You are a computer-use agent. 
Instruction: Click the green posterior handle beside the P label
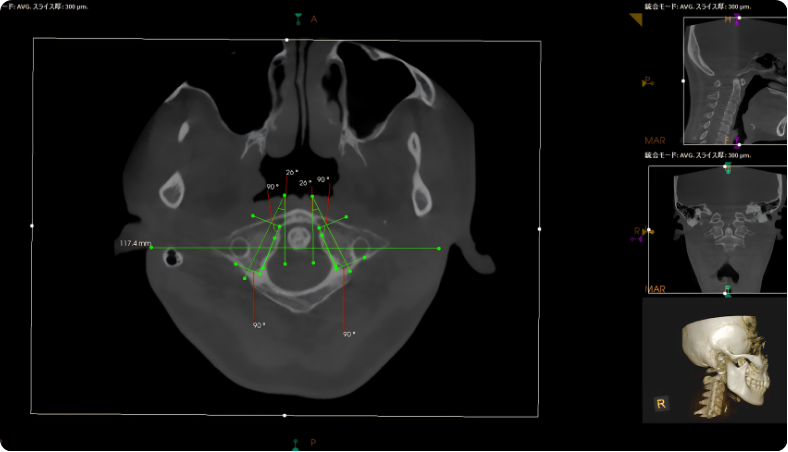(x=296, y=443)
